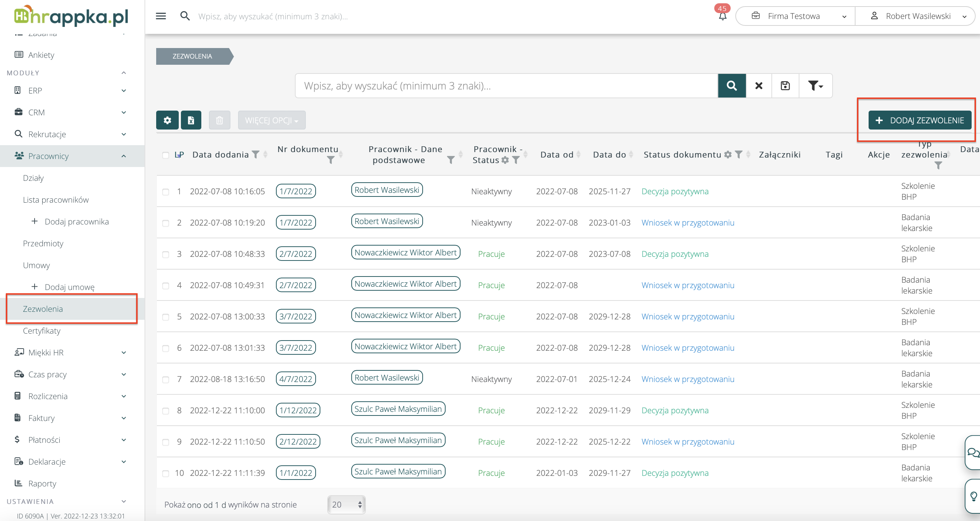Open the funnel filter dropdown in search bar

[815, 85]
